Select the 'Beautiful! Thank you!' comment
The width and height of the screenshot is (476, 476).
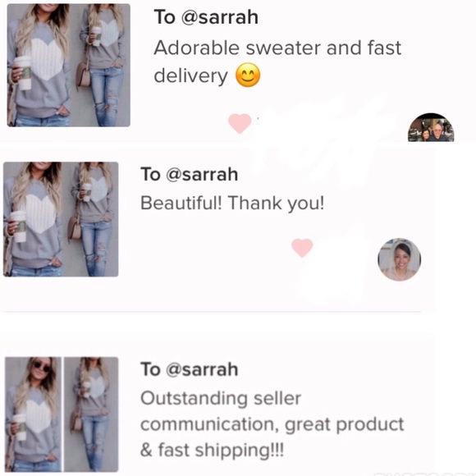232,203
